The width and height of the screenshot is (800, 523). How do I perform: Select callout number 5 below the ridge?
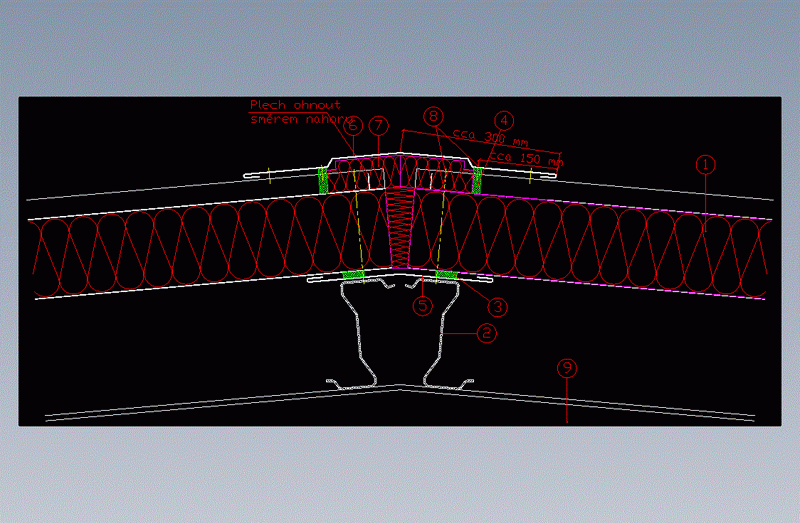pos(424,306)
